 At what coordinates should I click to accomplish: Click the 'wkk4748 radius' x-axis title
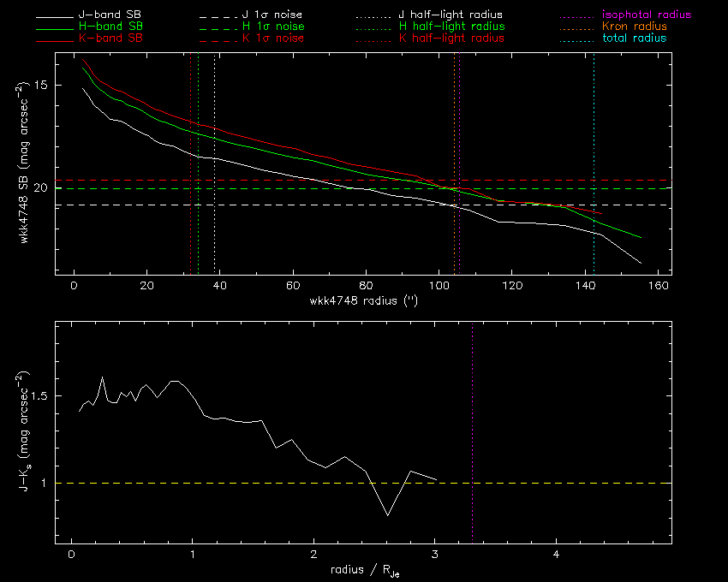365,301
